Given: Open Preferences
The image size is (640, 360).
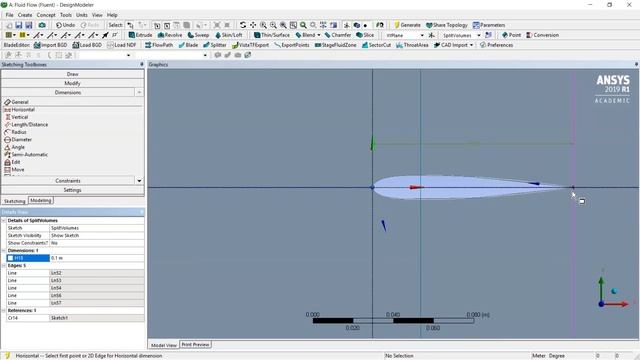Looking at the screenshot, I should [496, 45].
